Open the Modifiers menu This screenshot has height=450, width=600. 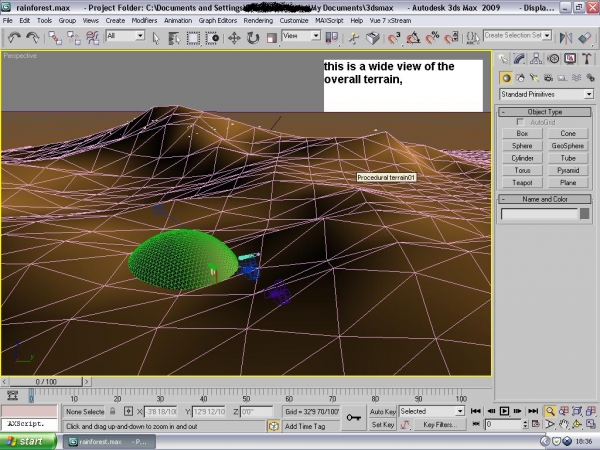(144, 20)
